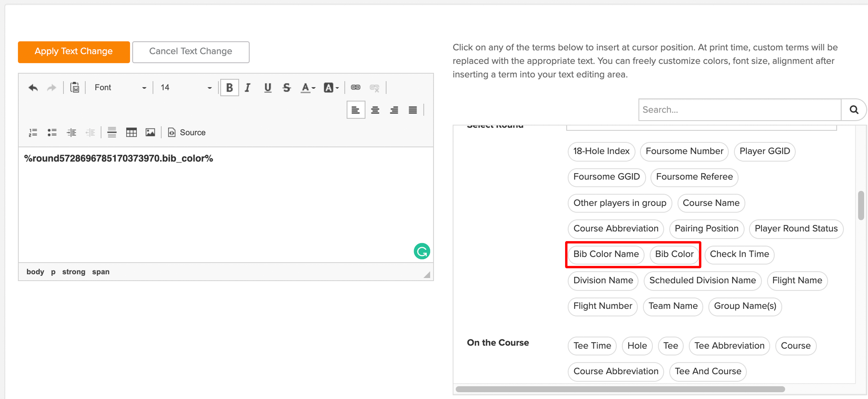Insert a numbered list

[x=33, y=132]
